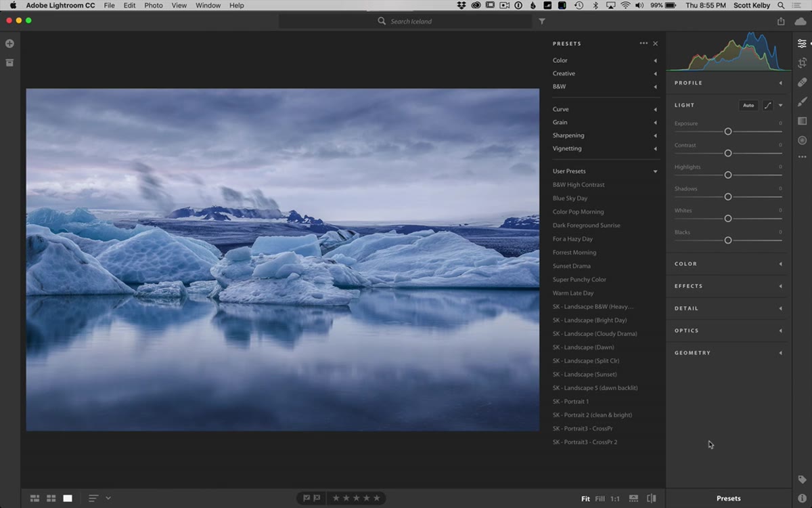This screenshot has height=508, width=812.
Task: Open the Info panel icon
Action: (802, 499)
